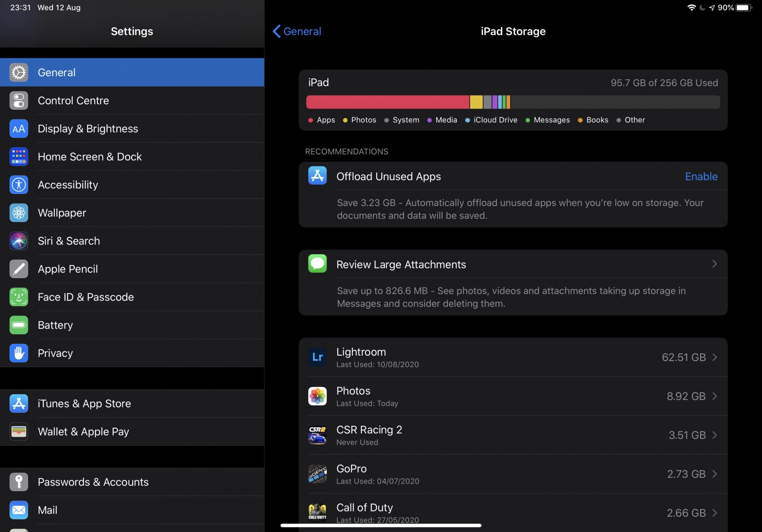
Task: Tap the Apple Pencil icon
Action: [19, 269]
